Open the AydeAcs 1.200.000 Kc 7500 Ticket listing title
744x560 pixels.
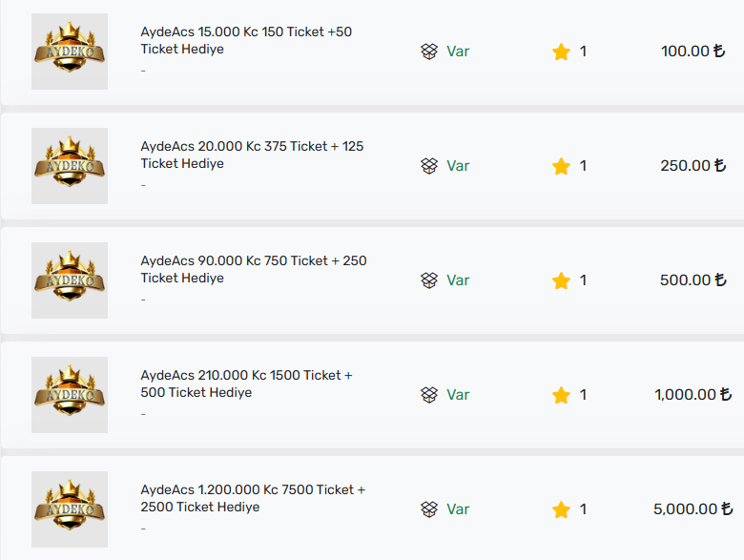(x=253, y=498)
